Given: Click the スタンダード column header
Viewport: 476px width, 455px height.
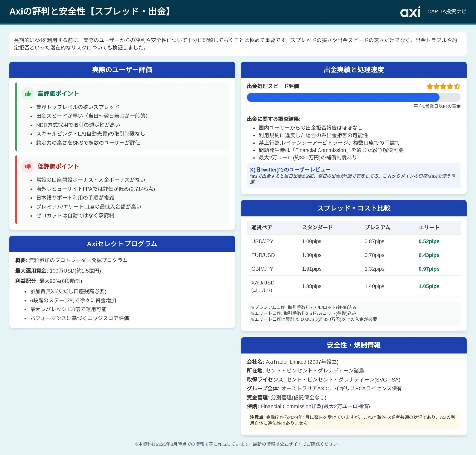Looking at the screenshot, I should [317, 227].
